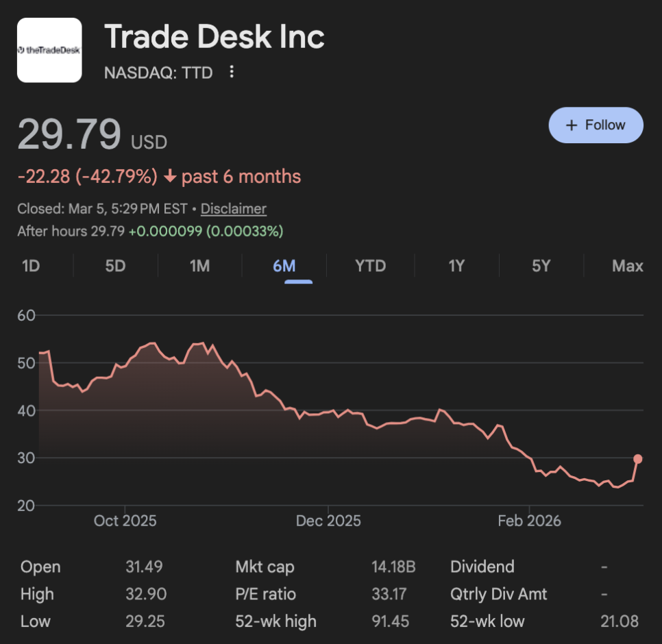Show the Max history chart

tap(627, 266)
